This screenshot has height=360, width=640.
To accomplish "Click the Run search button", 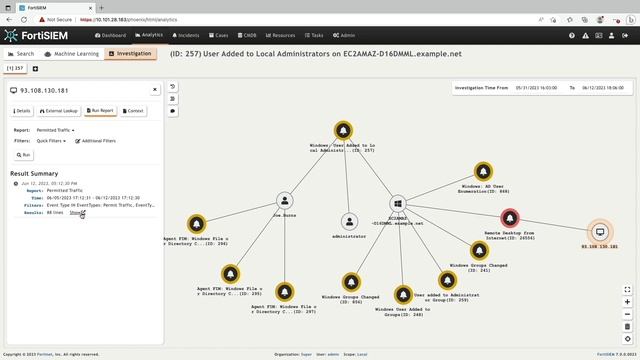I will click(24, 155).
